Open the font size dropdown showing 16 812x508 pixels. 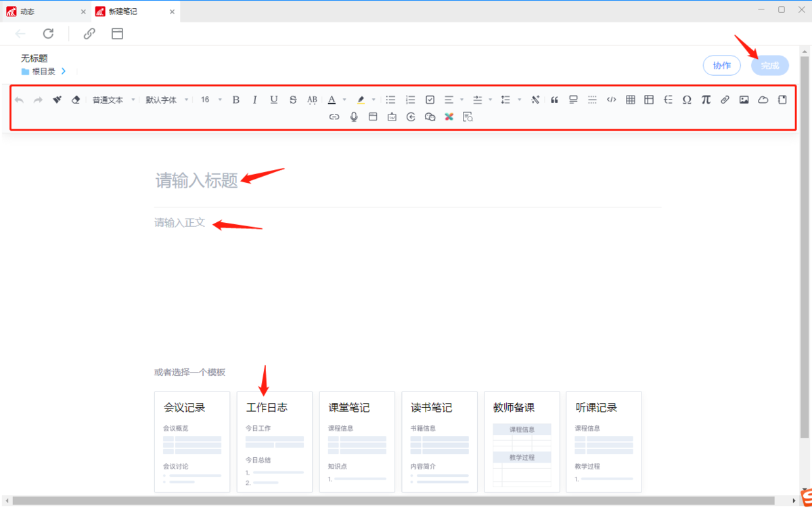coord(208,99)
